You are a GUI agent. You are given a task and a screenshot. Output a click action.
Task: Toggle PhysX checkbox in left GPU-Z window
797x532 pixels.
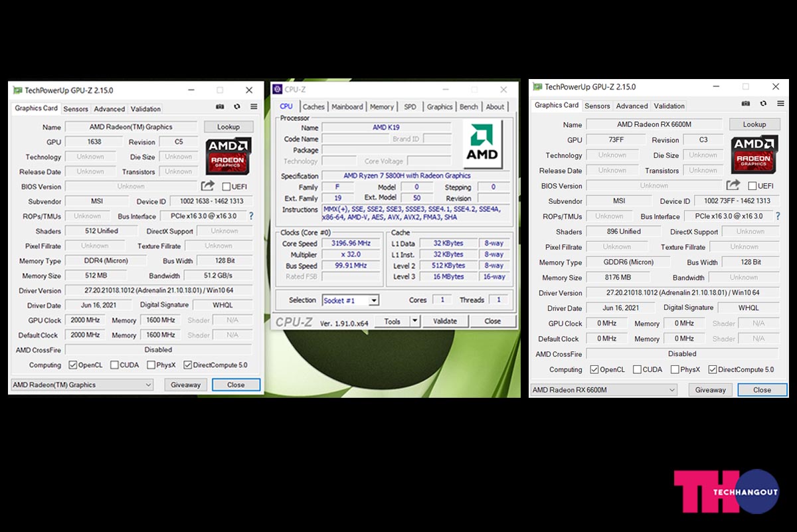151,365
